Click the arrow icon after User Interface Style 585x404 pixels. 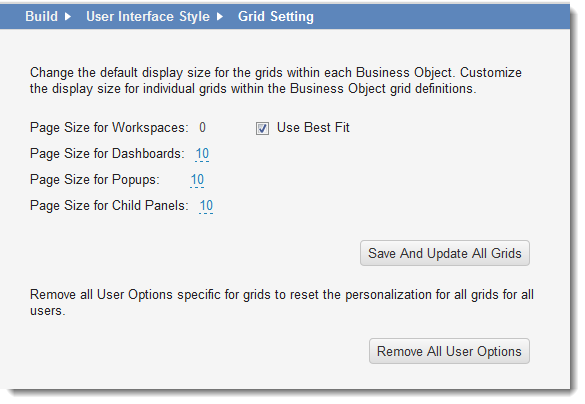[x=220, y=16]
